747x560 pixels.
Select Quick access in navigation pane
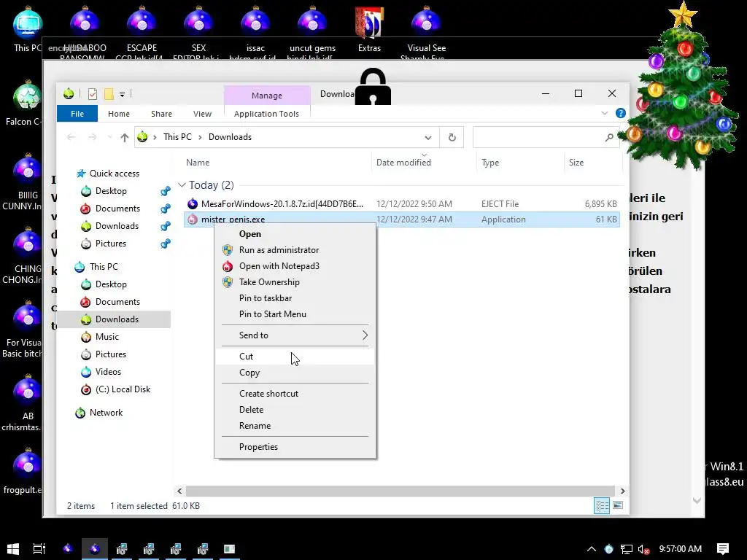[x=115, y=174]
